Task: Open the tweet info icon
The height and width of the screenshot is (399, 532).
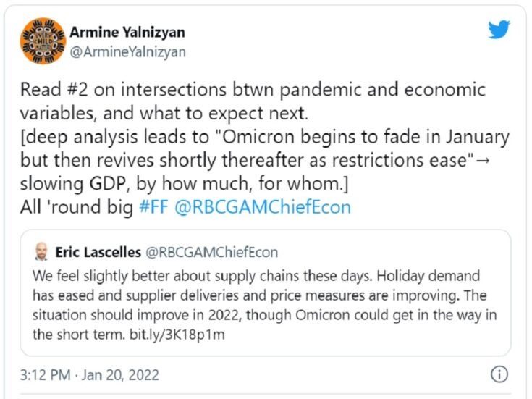Action: [x=499, y=375]
